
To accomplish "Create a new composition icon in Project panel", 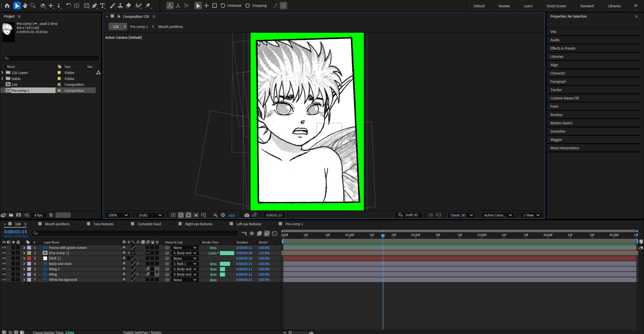I will pyautogui.click(x=19, y=215).
